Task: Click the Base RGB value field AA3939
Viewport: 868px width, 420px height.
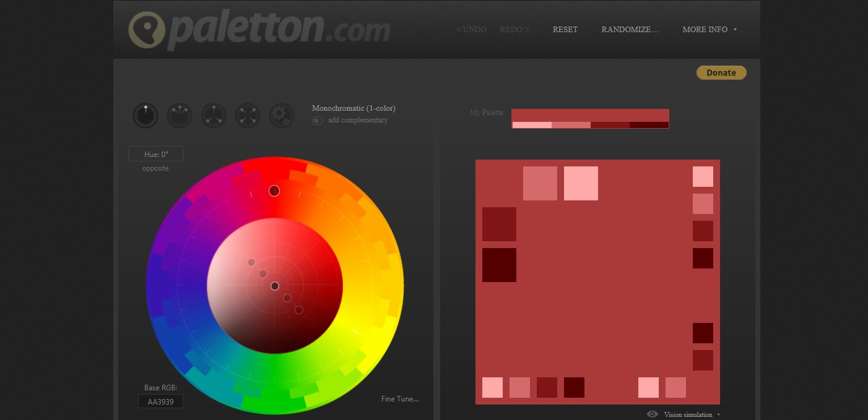Action: point(160,401)
